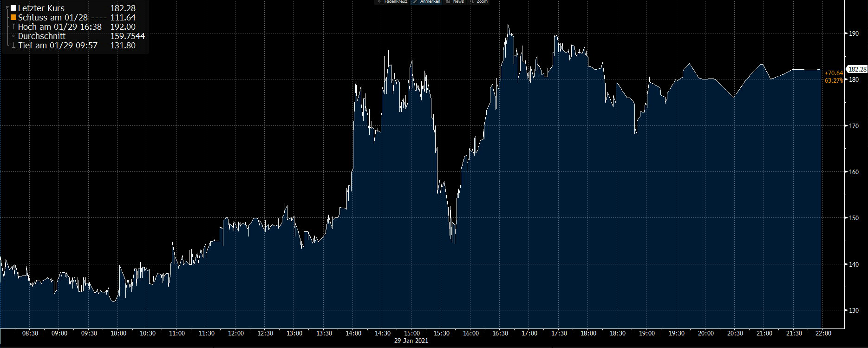Viewport: 868px width, 348px height.
Task: Click the Durchschnitt line icon in legend
Action: pyautogui.click(x=13, y=36)
